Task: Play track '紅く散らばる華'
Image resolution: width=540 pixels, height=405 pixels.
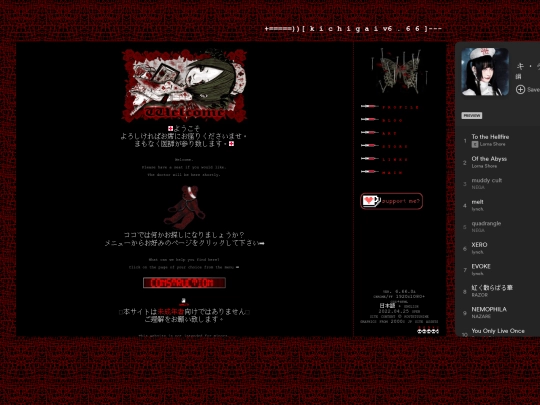Action: [x=492, y=288]
